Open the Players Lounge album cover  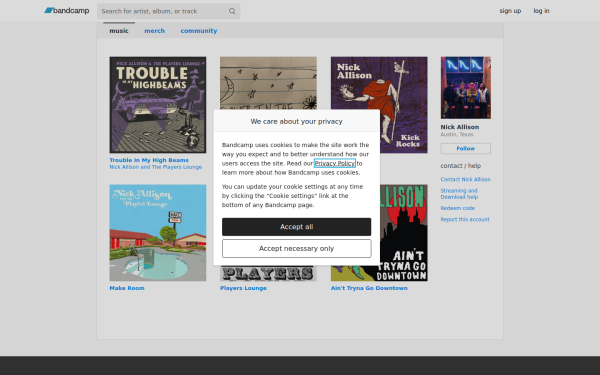268,273
